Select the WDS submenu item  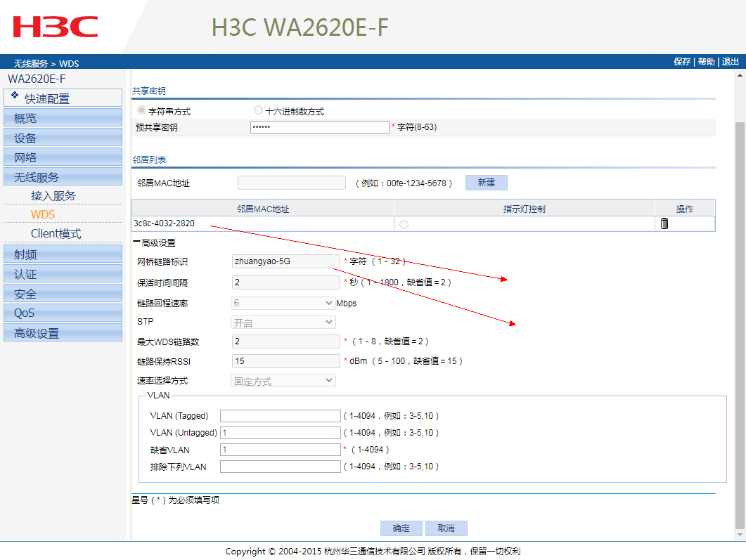pyautogui.click(x=43, y=214)
